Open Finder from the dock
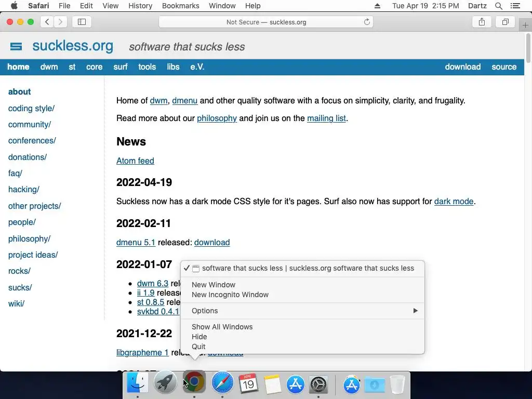Viewport: 532px width, 399px height. click(x=137, y=383)
